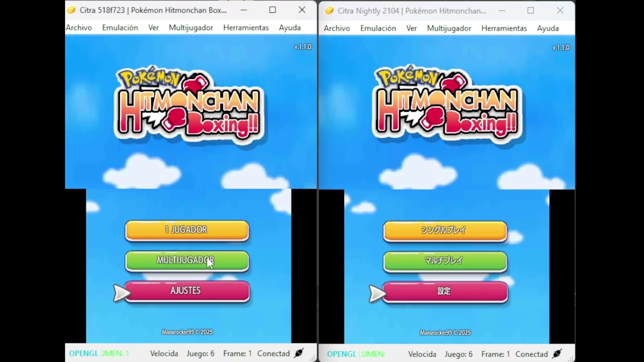Minimize the Citra 518f723 window
This screenshot has width=644, height=362.
[244, 10]
